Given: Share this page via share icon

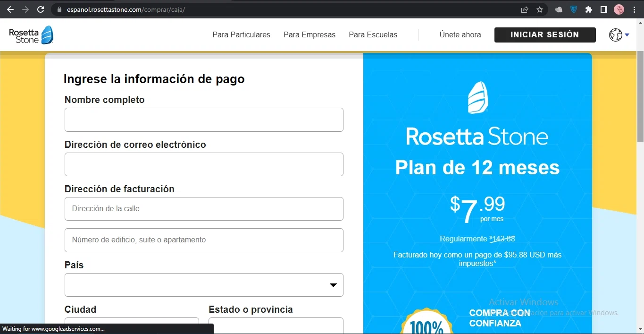Looking at the screenshot, I should (525, 9).
